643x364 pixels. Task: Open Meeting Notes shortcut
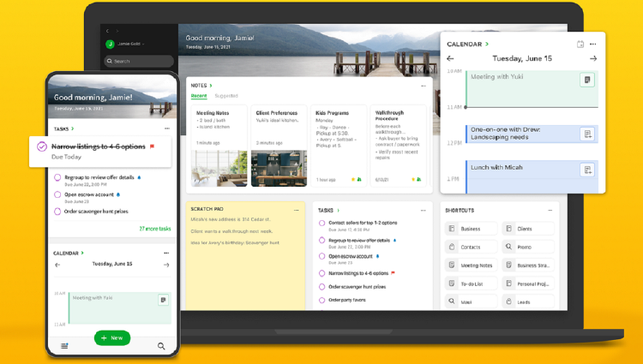click(471, 265)
